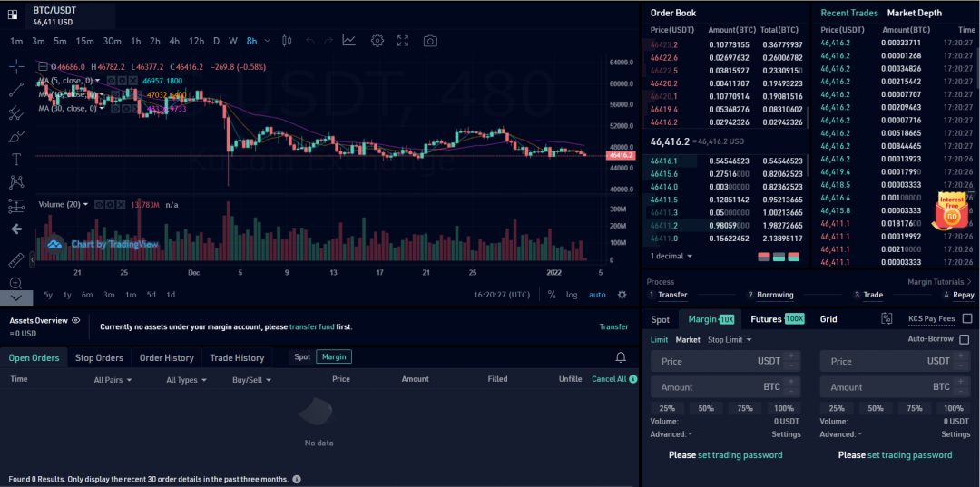Open chart settings gear in top toolbar
This screenshot has width=980, height=487.
(x=377, y=41)
